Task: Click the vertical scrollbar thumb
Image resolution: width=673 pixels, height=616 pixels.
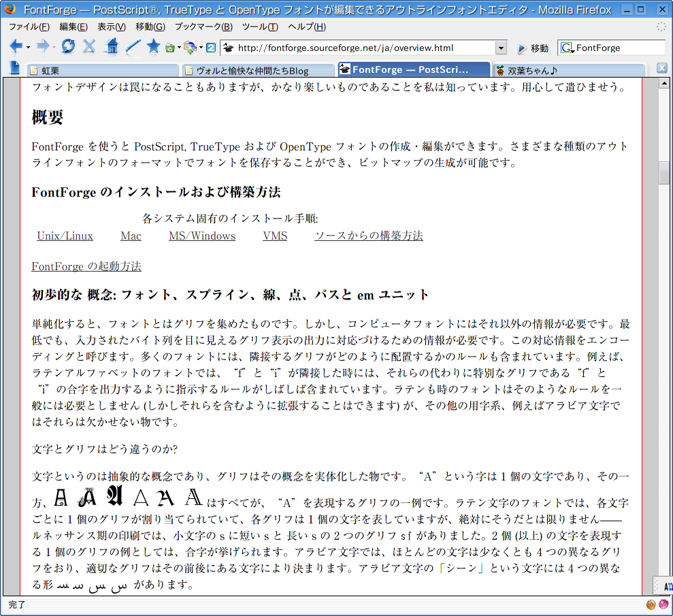Action: (664, 173)
